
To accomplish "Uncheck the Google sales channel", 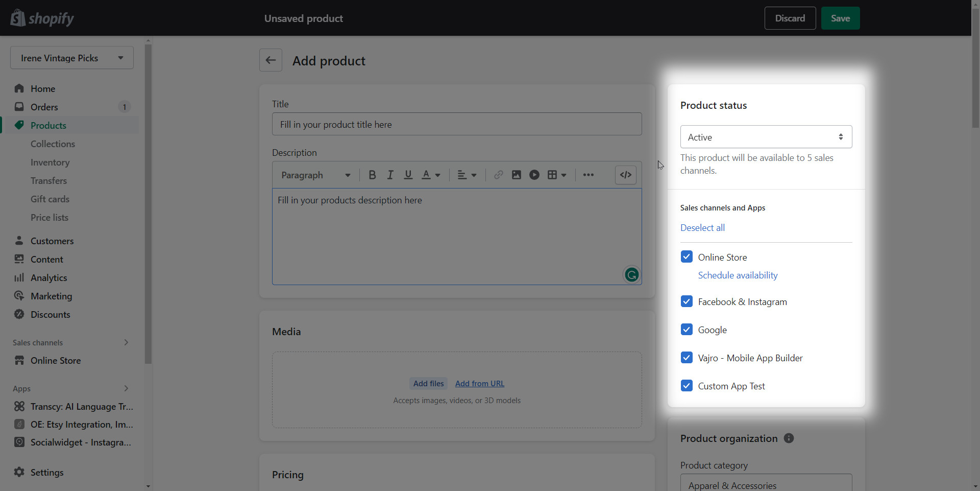I will [687, 330].
